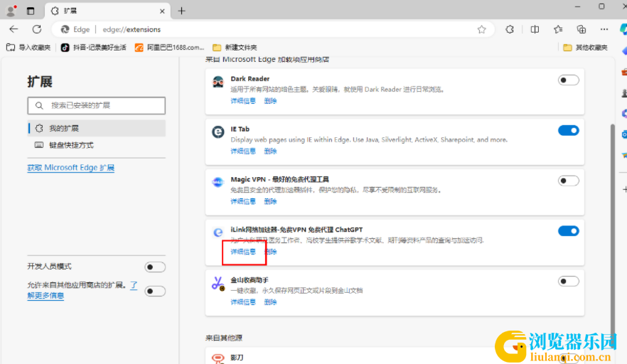Add this page to favorites star
Screen dimensions: 627x364
(x=481, y=29)
